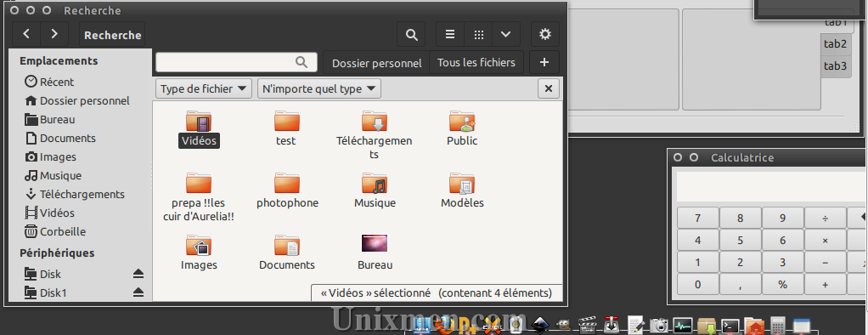Click 7 on the Calculatrice

pyautogui.click(x=697, y=218)
